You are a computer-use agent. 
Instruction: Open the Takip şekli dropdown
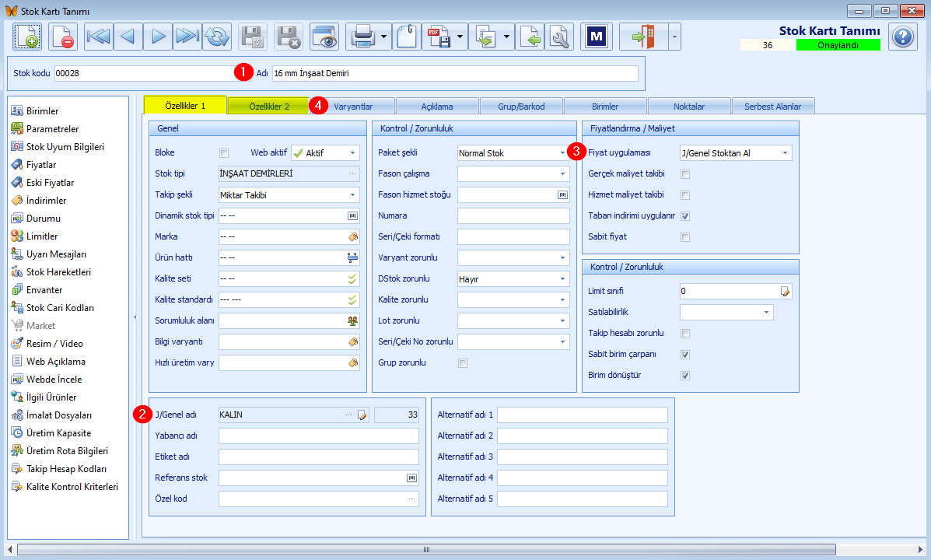coord(352,194)
